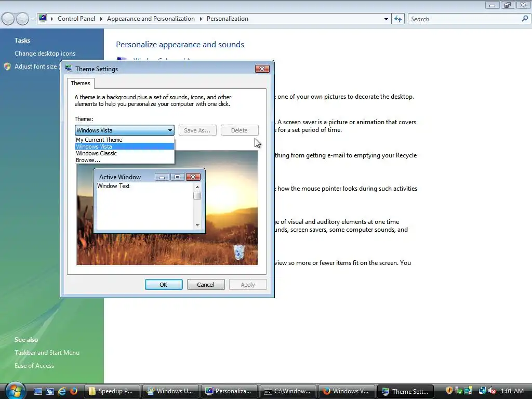Screen dimensions: 532x399
Task: Click Show Desktop quick launch icon
Action: 38,391
